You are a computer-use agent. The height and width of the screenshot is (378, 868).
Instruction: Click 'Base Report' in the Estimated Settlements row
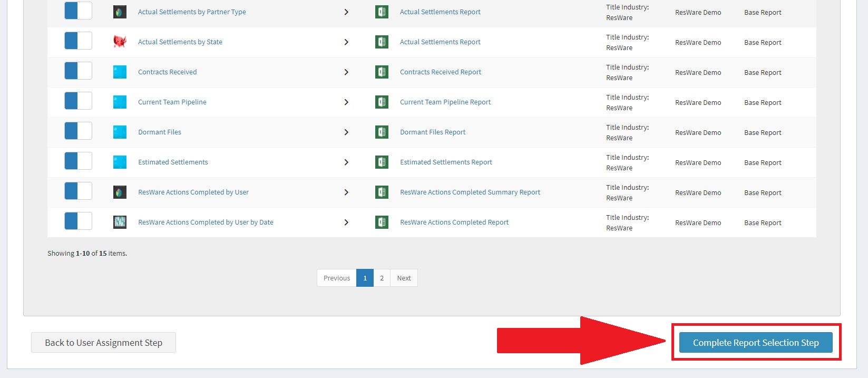pos(763,162)
